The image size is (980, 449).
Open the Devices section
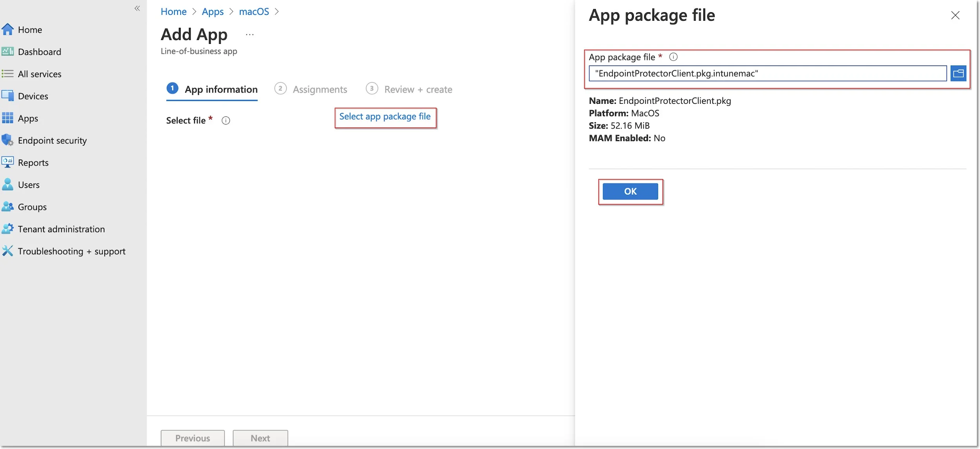click(33, 96)
